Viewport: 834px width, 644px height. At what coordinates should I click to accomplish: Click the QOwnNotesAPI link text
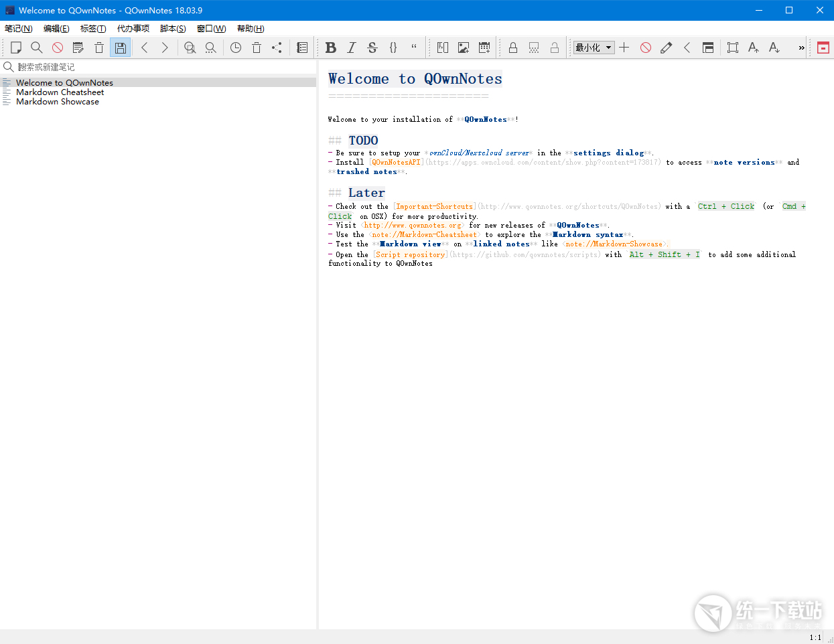pos(396,162)
